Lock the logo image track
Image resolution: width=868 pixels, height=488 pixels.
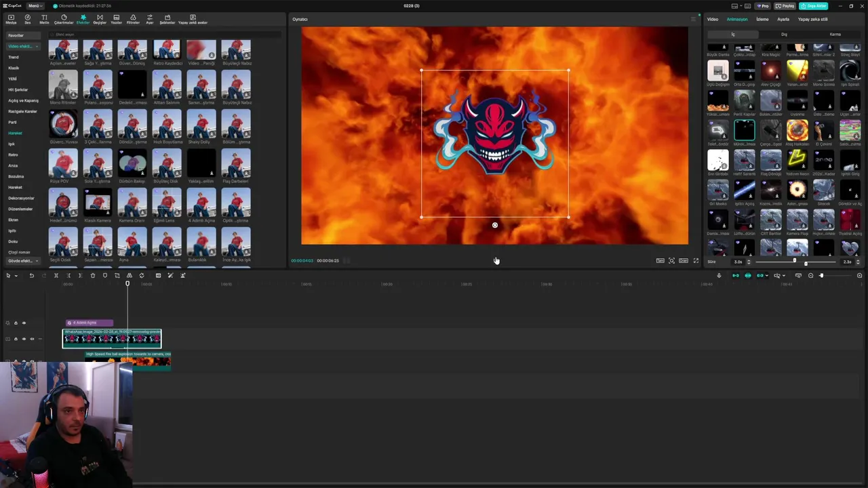(x=16, y=339)
